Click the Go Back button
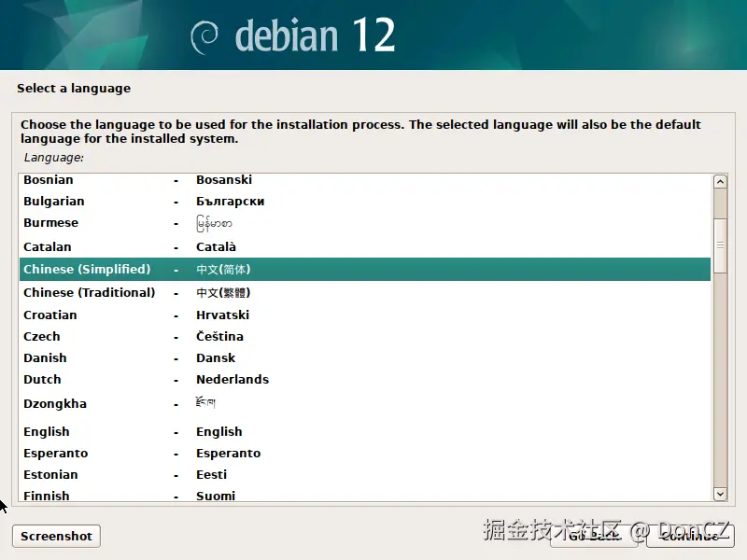The width and height of the screenshot is (747, 560). point(595,536)
